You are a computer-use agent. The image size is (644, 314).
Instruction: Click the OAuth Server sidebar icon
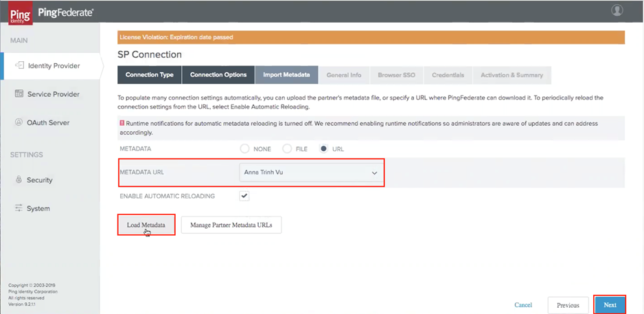[19, 122]
